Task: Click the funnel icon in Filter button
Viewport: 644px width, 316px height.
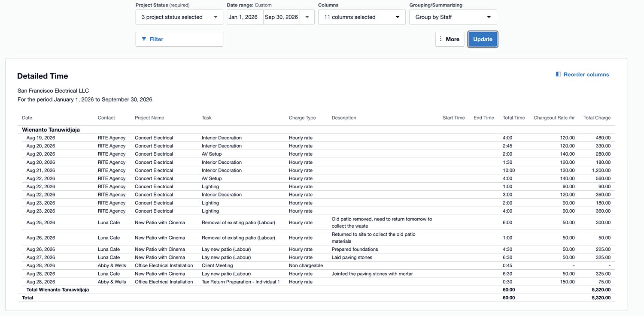Action: [x=144, y=39]
